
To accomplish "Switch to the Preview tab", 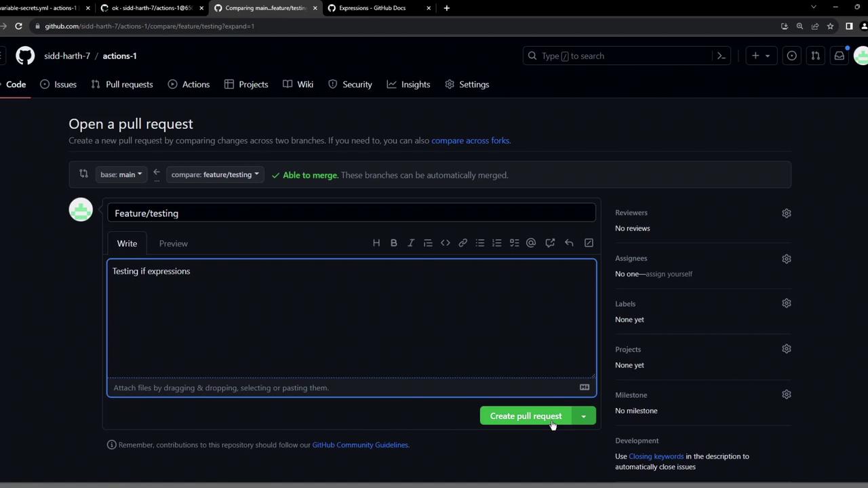I will tap(174, 243).
